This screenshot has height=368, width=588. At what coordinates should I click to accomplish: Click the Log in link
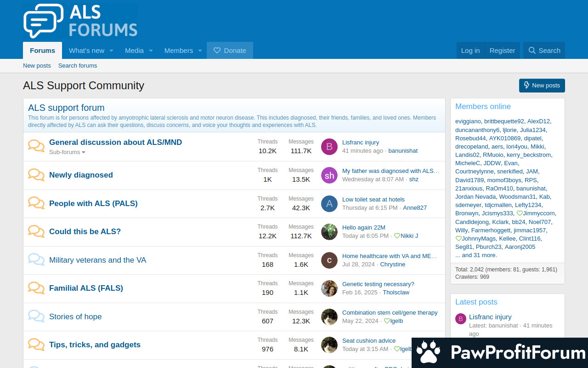[x=470, y=51]
